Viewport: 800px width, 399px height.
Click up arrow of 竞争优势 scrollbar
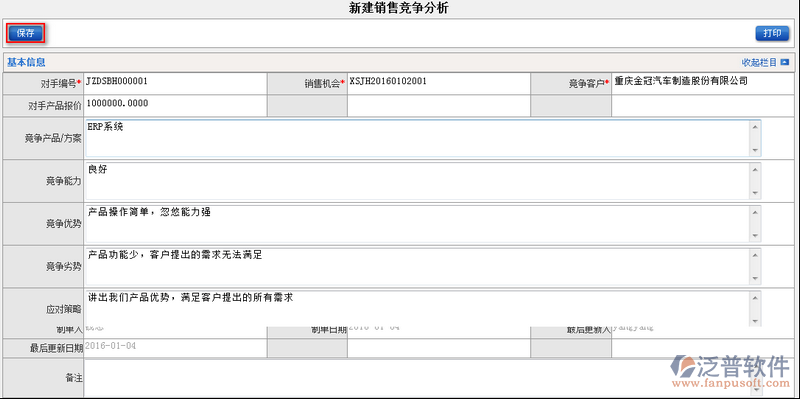point(755,212)
